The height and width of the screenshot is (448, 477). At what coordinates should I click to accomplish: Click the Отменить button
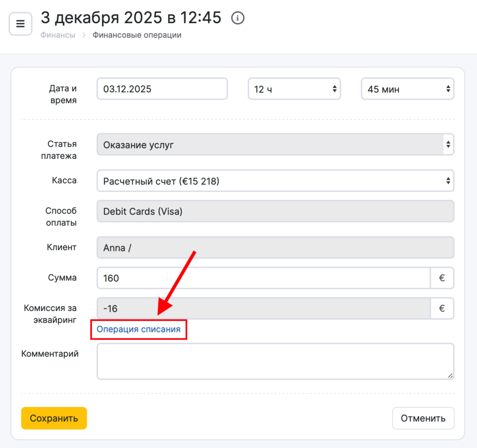[423, 418]
